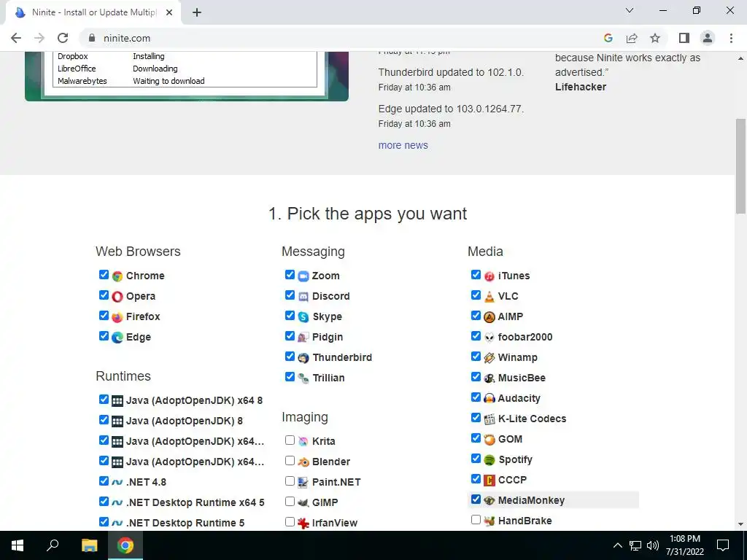Click the Skype logo icon
This screenshot has width=747, height=560.
tap(303, 317)
